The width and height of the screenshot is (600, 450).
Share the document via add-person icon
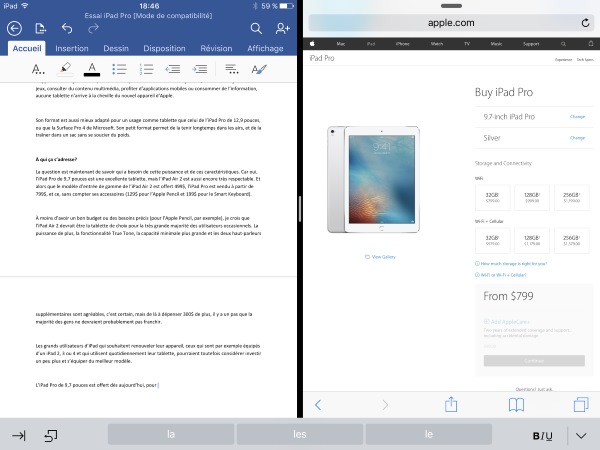[282, 28]
